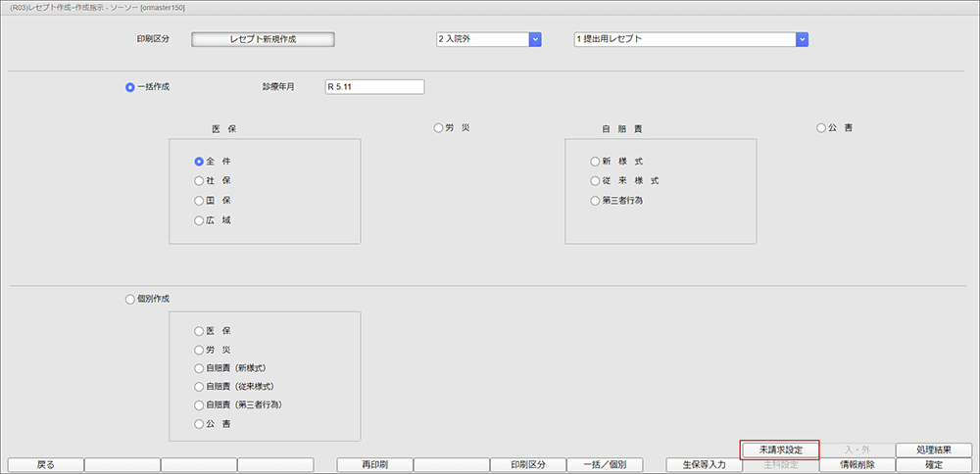
Task: Select the 個別作成 radio button
Action: point(130,299)
